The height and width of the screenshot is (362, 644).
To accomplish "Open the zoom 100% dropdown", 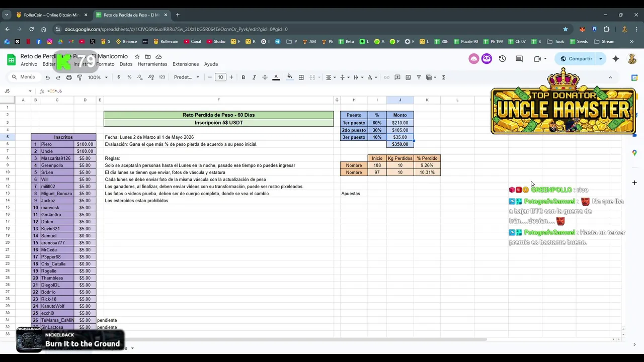I will pyautogui.click(x=98, y=77).
